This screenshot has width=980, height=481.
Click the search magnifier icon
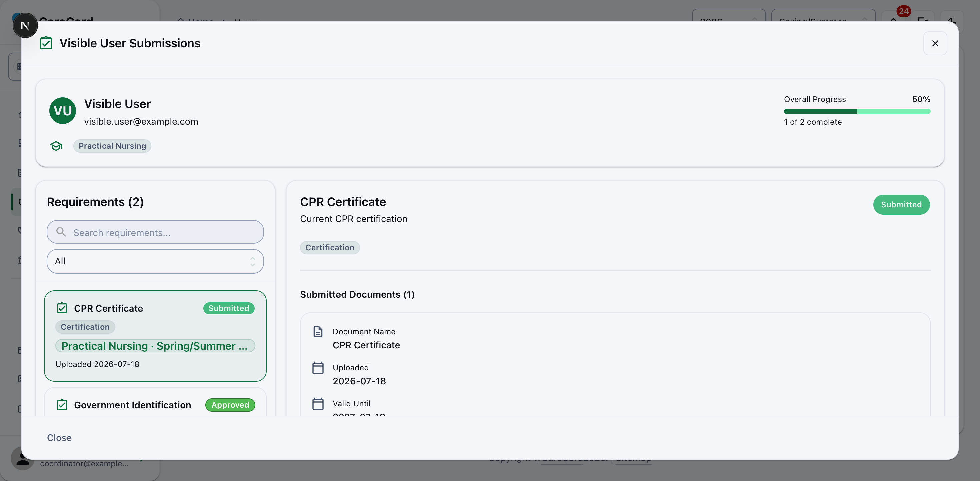(61, 232)
